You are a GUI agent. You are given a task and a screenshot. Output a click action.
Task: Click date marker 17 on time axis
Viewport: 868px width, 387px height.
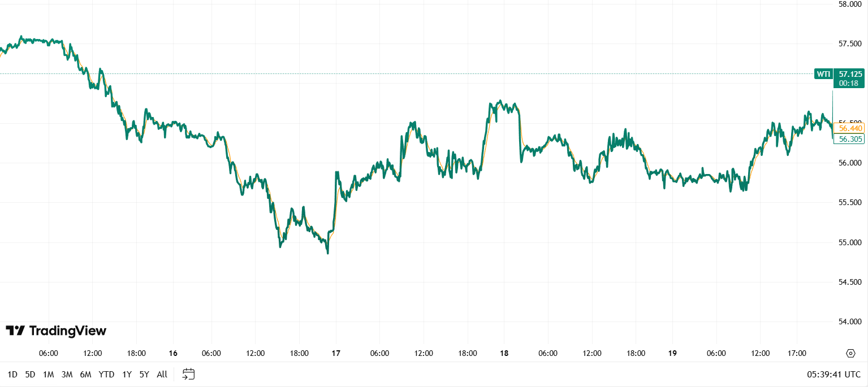(x=336, y=354)
